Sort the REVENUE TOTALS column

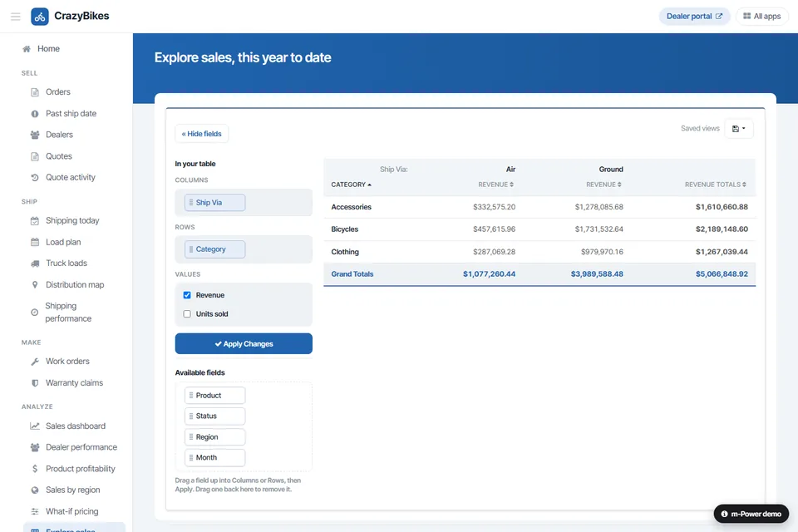coord(716,185)
